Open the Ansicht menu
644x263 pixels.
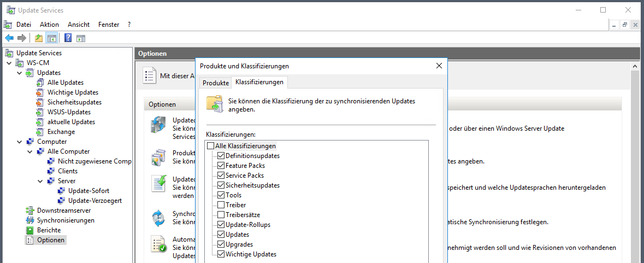click(79, 25)
